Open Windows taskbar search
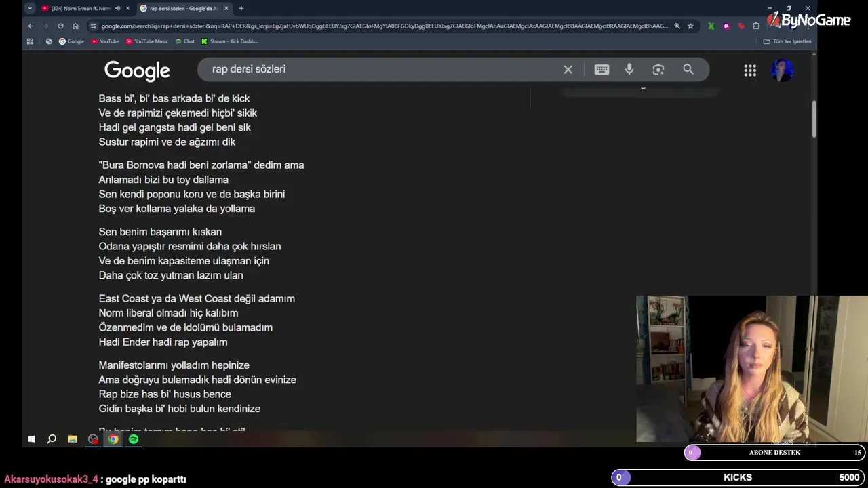This screenshot has width=868, height=488. point(52,439)
